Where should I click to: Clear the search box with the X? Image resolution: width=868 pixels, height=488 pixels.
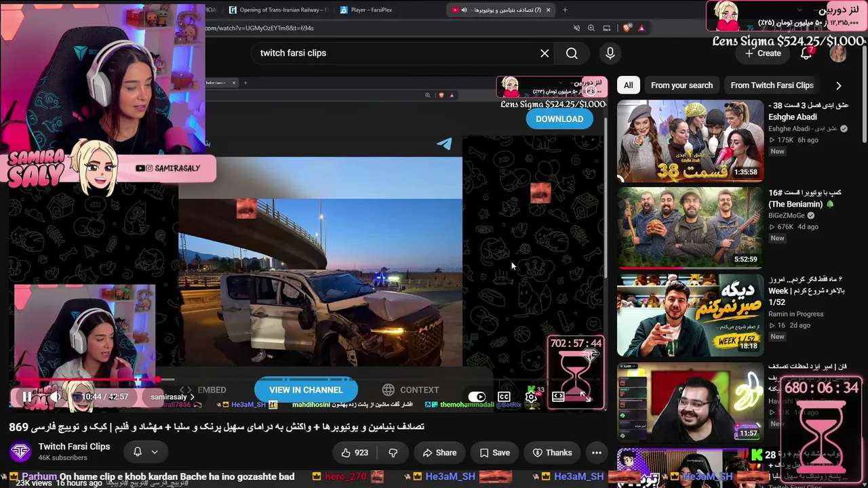[x=545, y=53]
